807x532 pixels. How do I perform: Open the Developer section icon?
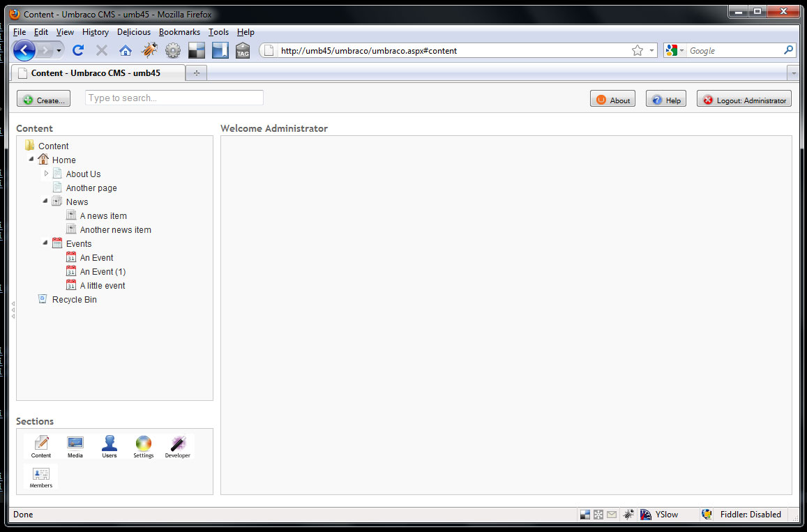[x=178, y=446]
